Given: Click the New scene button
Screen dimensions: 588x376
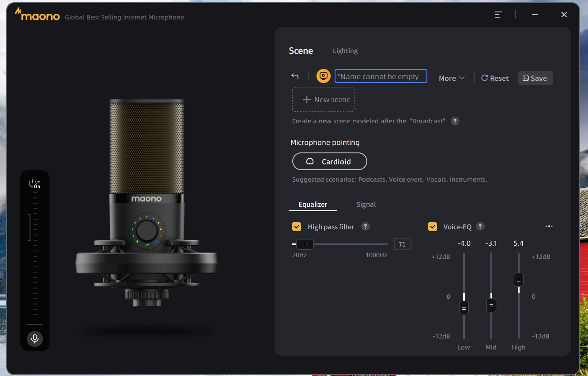Looking at the screenshot, I should pyautogui.click(x=324, y=99).
